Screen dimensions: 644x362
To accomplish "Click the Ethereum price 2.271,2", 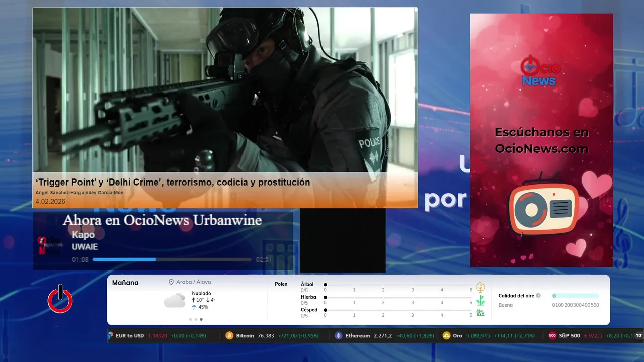I will [382, 336].
